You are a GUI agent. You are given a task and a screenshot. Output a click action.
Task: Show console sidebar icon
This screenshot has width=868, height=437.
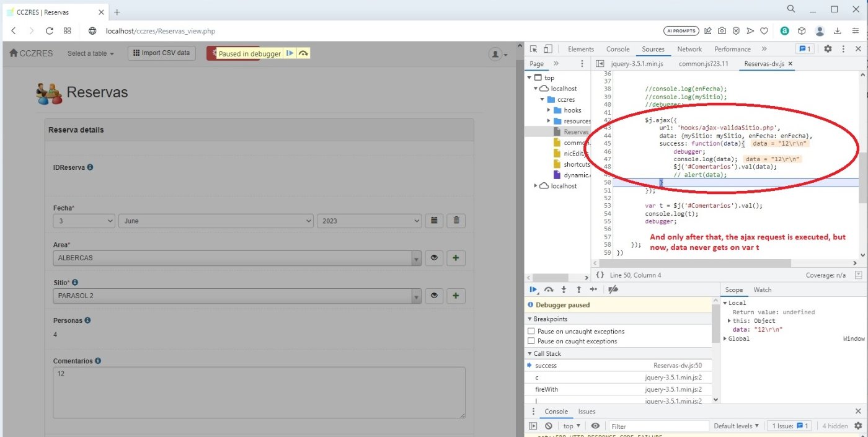click(533, 426)
